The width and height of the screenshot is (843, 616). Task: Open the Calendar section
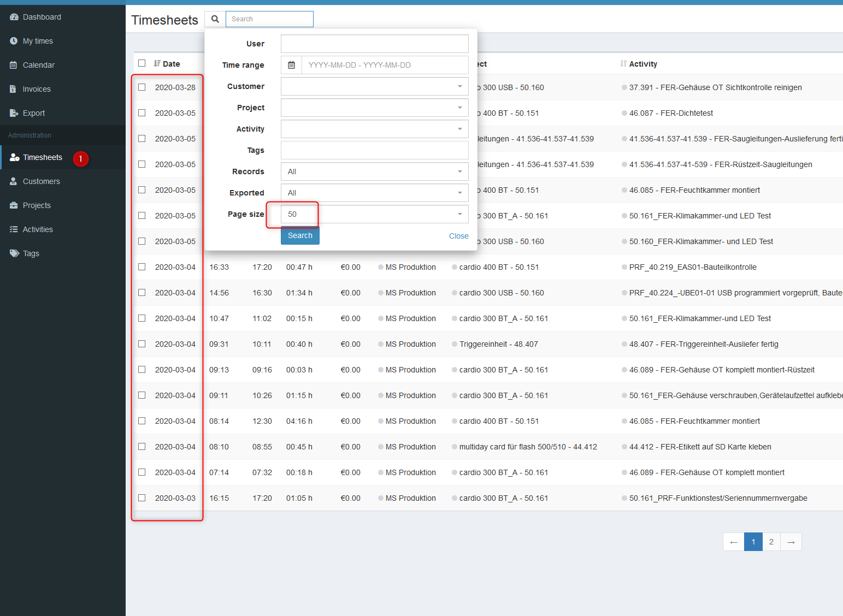pos(38,64)
